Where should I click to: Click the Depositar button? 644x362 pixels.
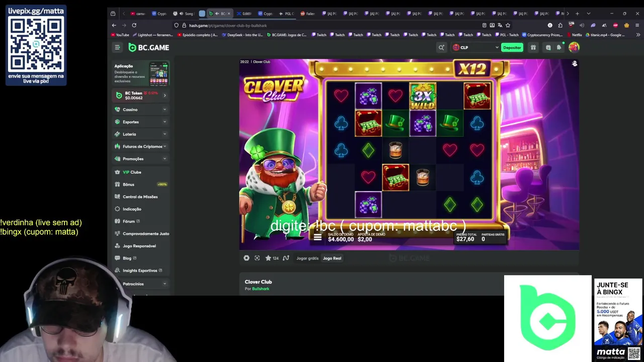[512, 47]
